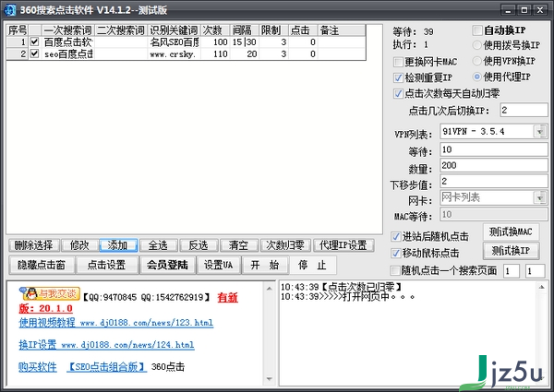Open 使用视频教程 link
This screenshot has width=554, height=392.
coord(116,323)
